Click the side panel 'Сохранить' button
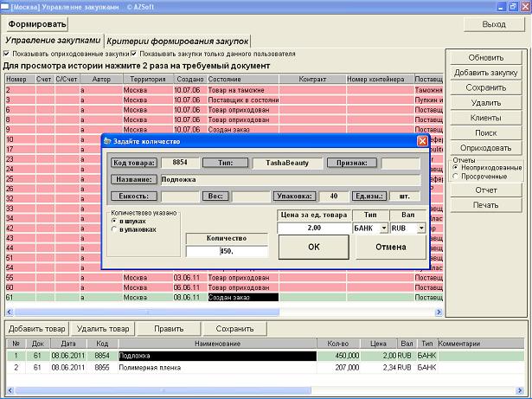Screen dimensions: 532x399 (486, 87)
